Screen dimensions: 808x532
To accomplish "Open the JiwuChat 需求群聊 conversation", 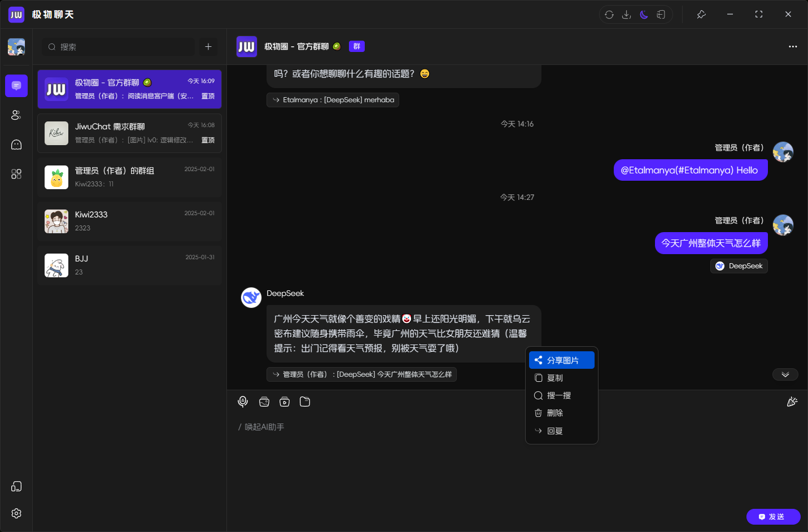I will coord(129,133).
